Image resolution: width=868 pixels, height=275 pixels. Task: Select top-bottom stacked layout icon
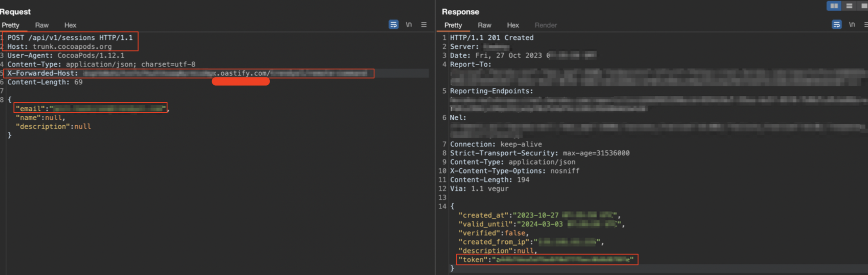click(x=849, y=6)
